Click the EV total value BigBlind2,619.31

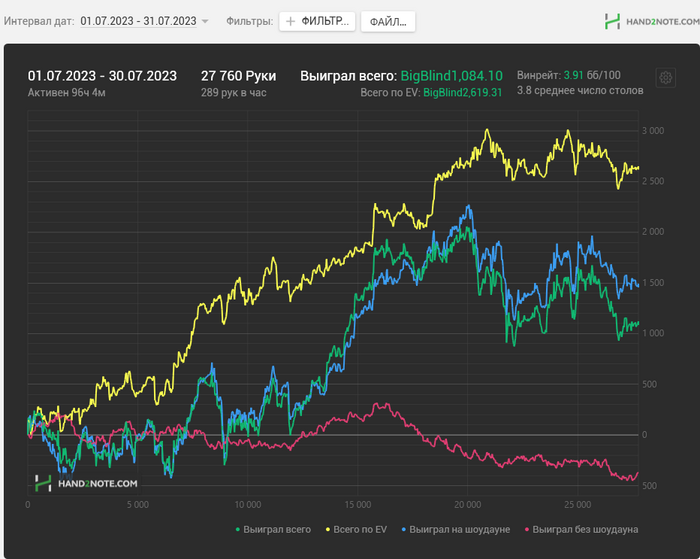pos(462,92)
